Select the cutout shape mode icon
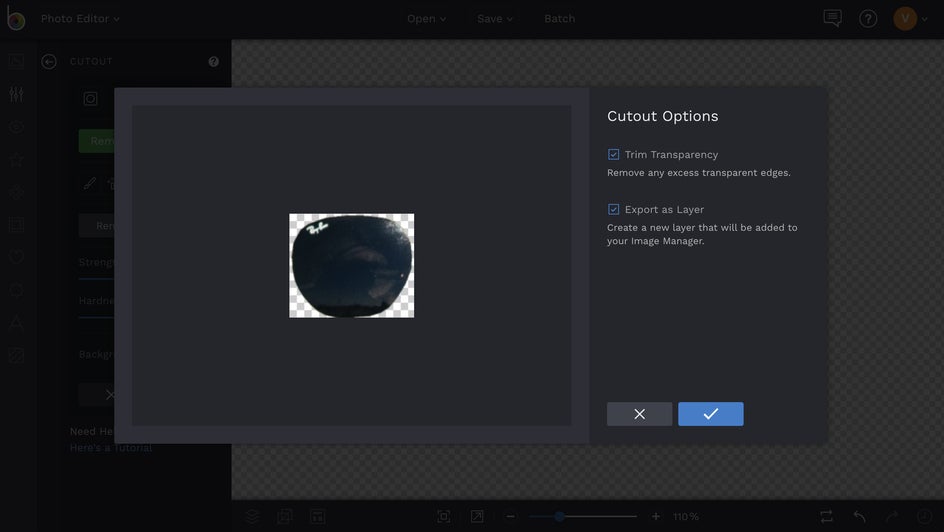 [90, 99]
